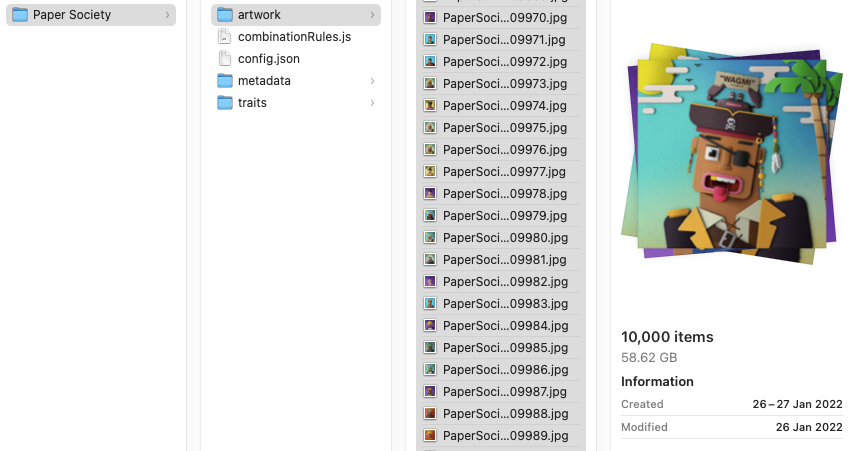Click the traits folder icon

(225, 103)
